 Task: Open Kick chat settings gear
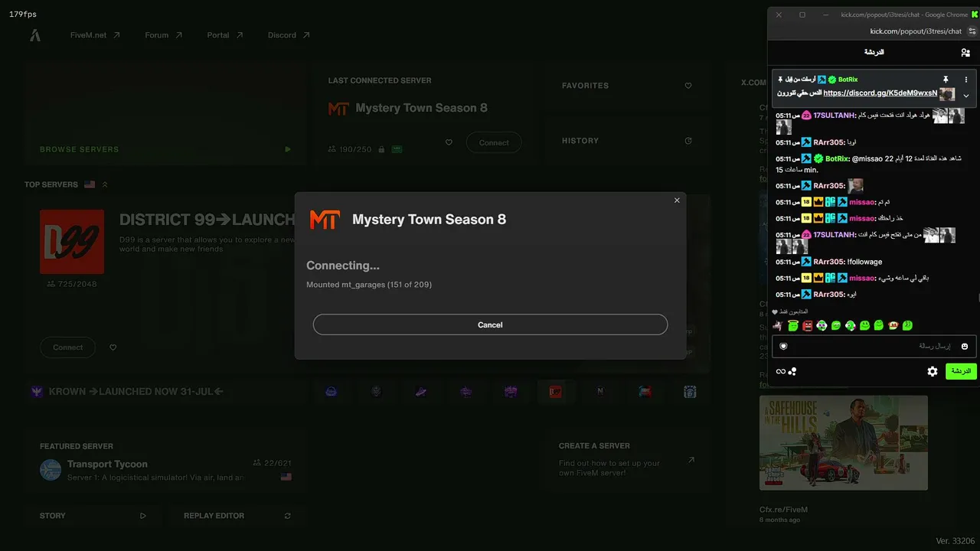tap(933, 371)
